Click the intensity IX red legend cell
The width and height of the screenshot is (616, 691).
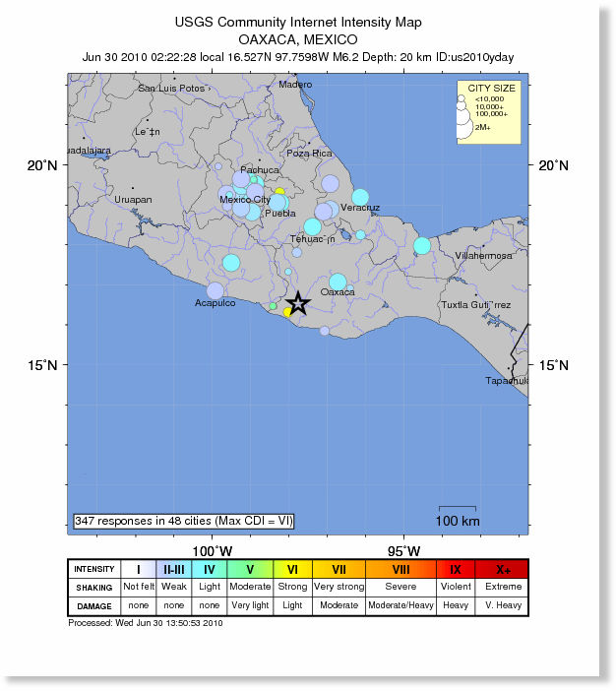pos(456,569)
